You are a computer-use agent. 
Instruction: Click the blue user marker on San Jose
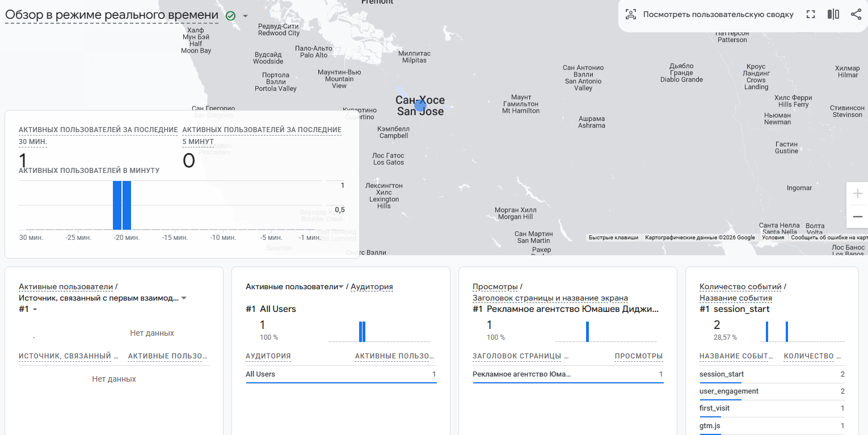pos(420,105)
